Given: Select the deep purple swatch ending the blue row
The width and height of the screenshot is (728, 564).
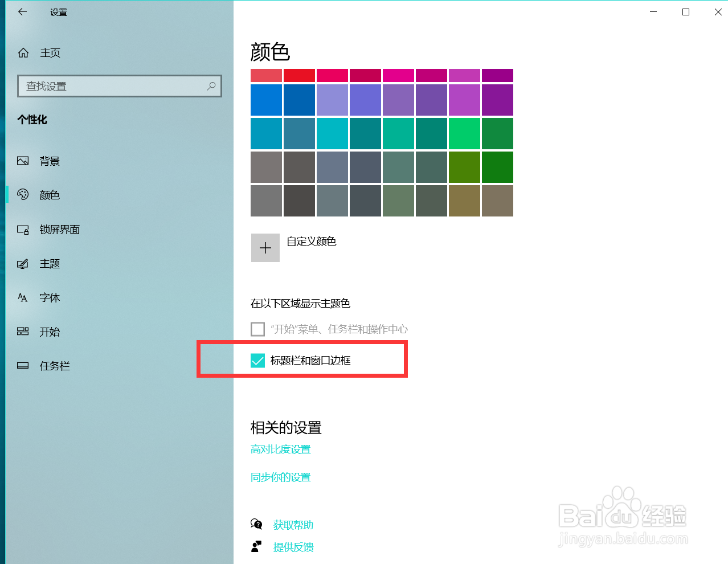Looking at the screenshot, I should [x=497, y=100].
